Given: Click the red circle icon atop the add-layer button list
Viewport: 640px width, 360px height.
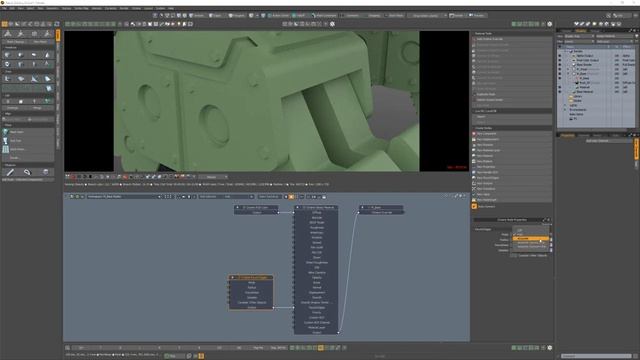Looking at the screenshot, I should (474, 133).
